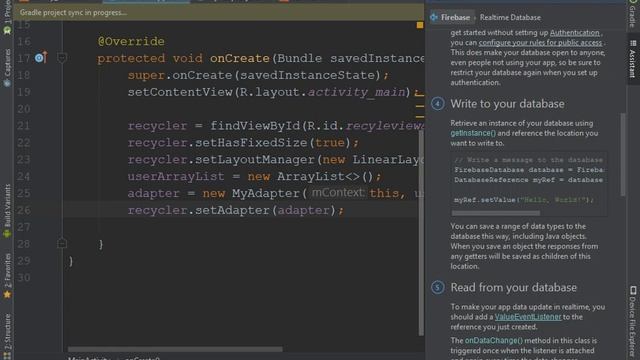Click the yellow inspection indicator above editor stripe
This screenshot has height=360, width=640.
point(420,25)
